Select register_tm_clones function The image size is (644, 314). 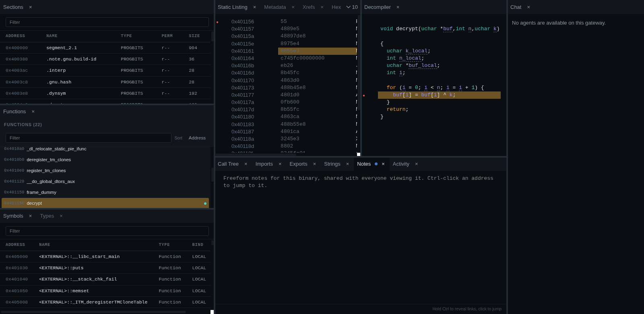(105, 171)
